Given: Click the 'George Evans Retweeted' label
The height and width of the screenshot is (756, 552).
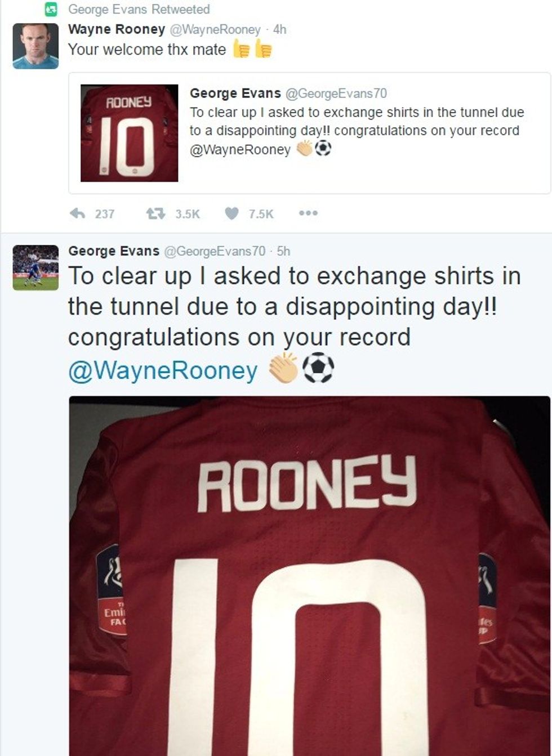Looking at the screenshot, I should coord(139,9).
